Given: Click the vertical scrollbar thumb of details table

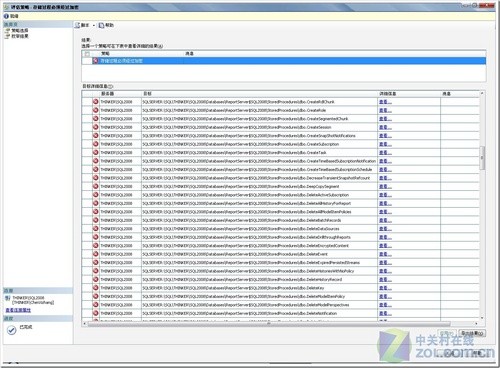Looking at the screenshot, I should coord(482,158).
